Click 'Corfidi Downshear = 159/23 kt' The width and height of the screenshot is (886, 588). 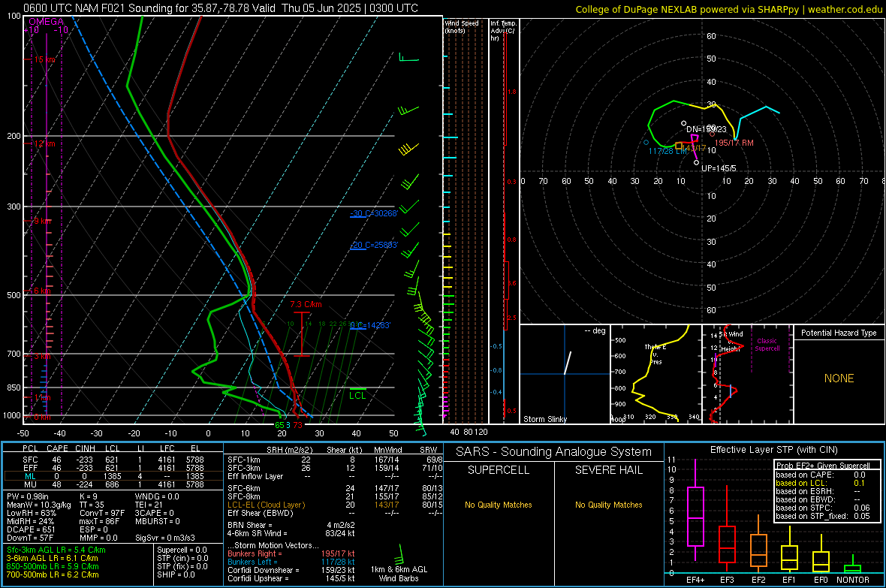[291, 570]
